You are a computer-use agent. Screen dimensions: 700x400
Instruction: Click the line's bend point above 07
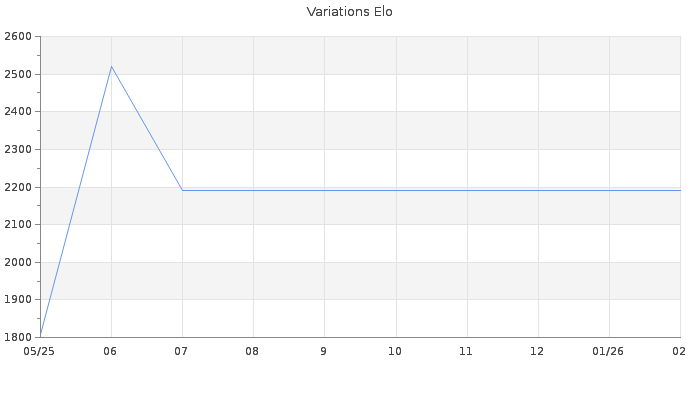182,190
